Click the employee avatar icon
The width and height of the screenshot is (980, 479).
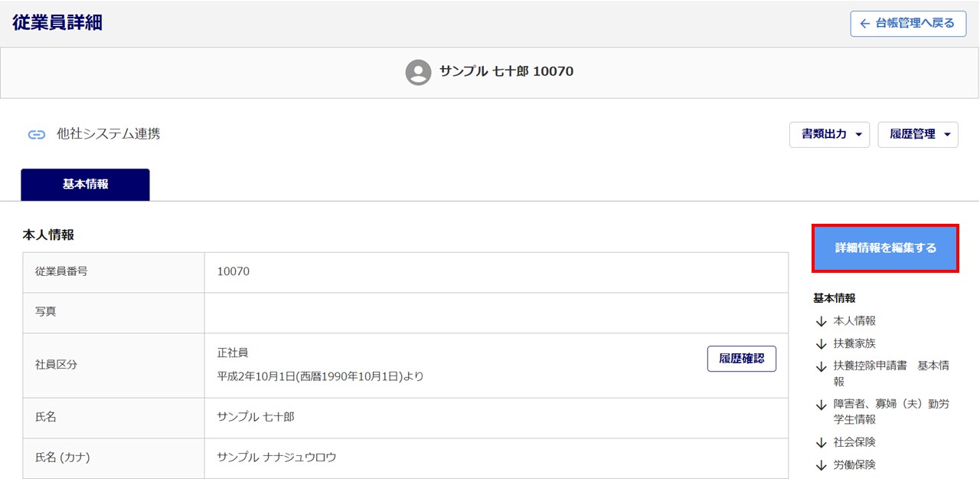(418, 72)
